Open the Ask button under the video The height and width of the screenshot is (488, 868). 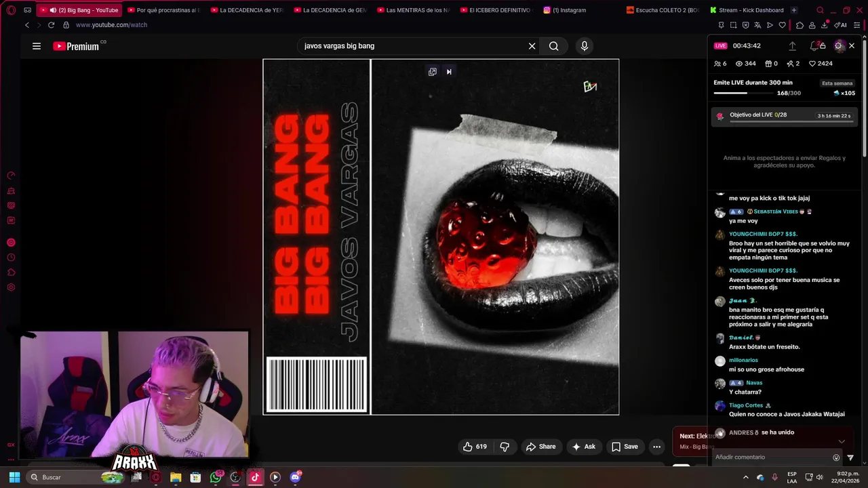pos(583,447)
